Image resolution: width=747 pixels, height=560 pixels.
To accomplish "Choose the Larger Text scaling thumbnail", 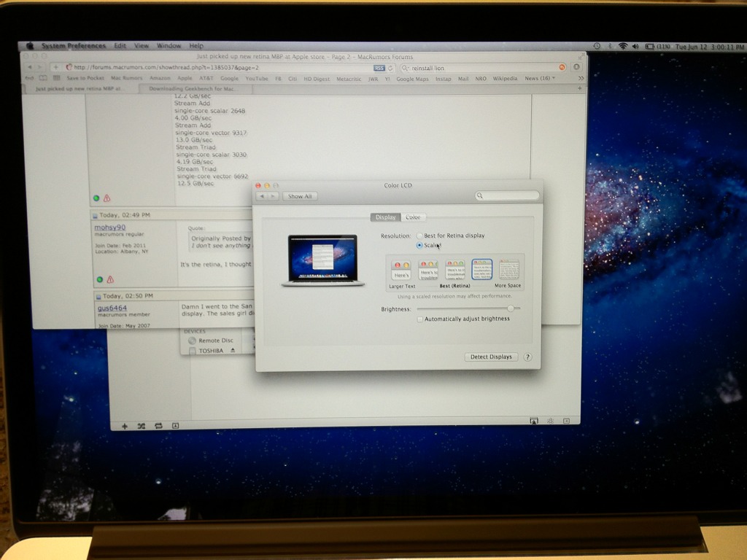I will (401, 270).
